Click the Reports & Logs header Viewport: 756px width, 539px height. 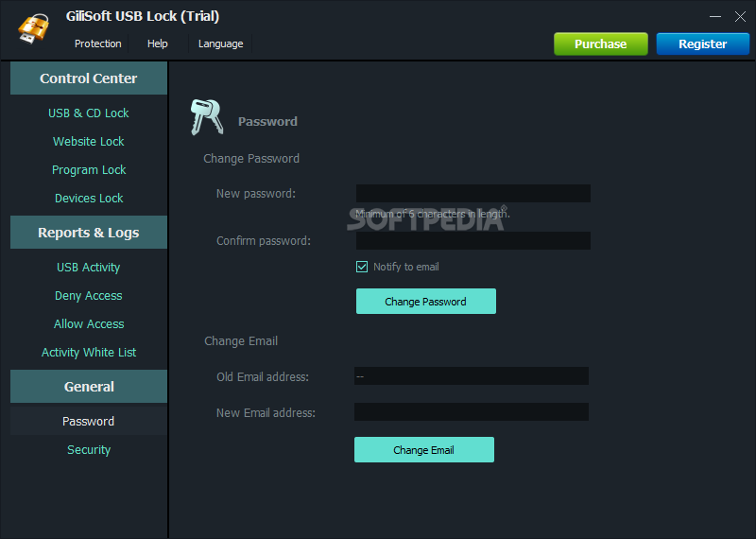[89, 232]
